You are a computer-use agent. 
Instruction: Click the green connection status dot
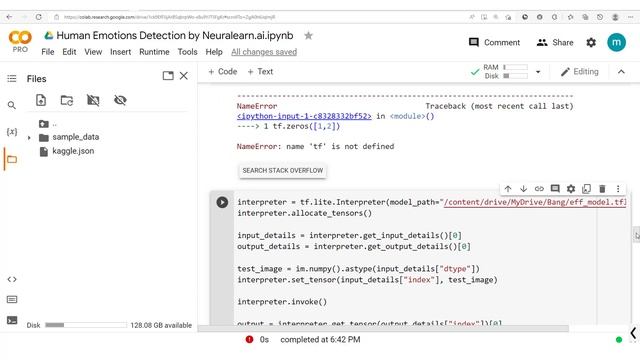tap(619, 340)
